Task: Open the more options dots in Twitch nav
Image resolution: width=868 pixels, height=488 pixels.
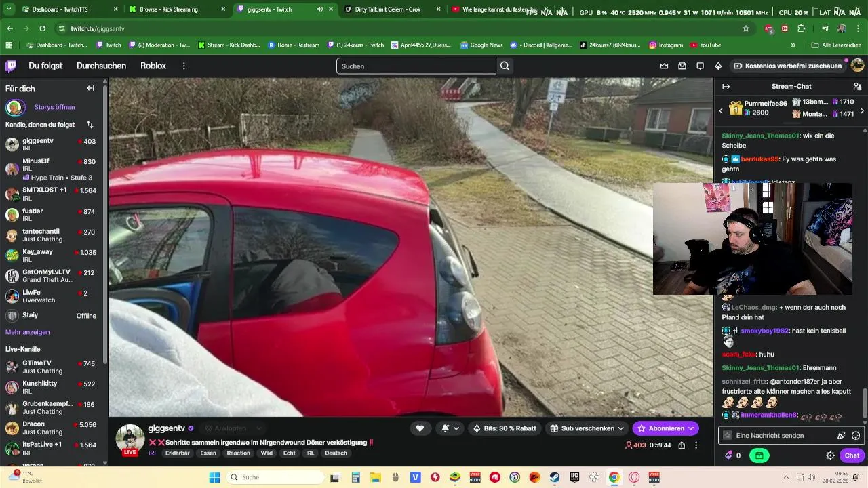Action: [x=184, y=66]
